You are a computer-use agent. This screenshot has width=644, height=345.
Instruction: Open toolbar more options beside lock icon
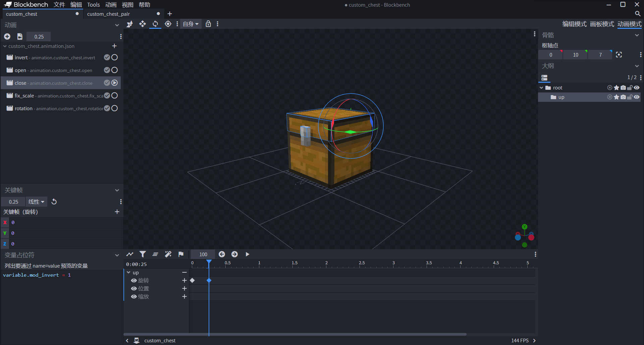218,24
